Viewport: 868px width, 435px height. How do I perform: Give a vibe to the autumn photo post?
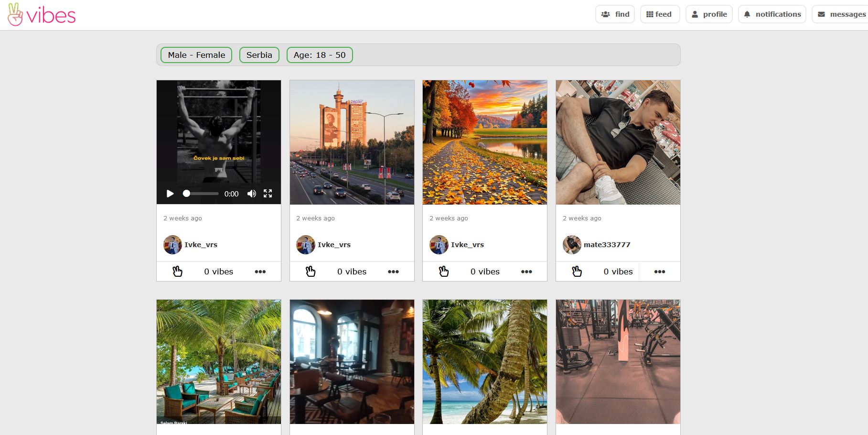(444, 272)
